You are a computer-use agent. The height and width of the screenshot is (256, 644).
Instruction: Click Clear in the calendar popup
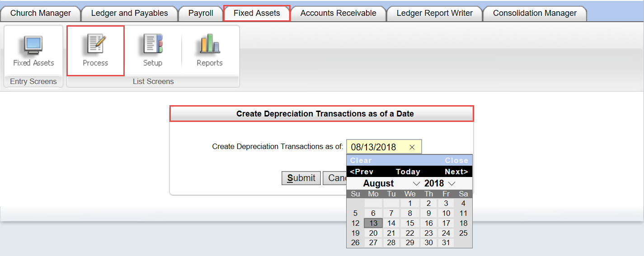pyautogui.click(x=361, y=160)
